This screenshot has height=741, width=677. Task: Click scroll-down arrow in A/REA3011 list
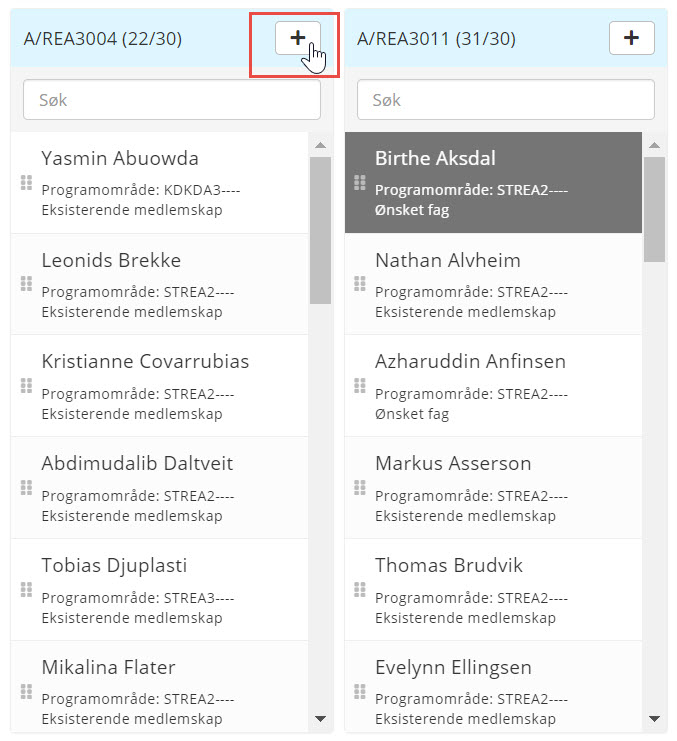654,719
